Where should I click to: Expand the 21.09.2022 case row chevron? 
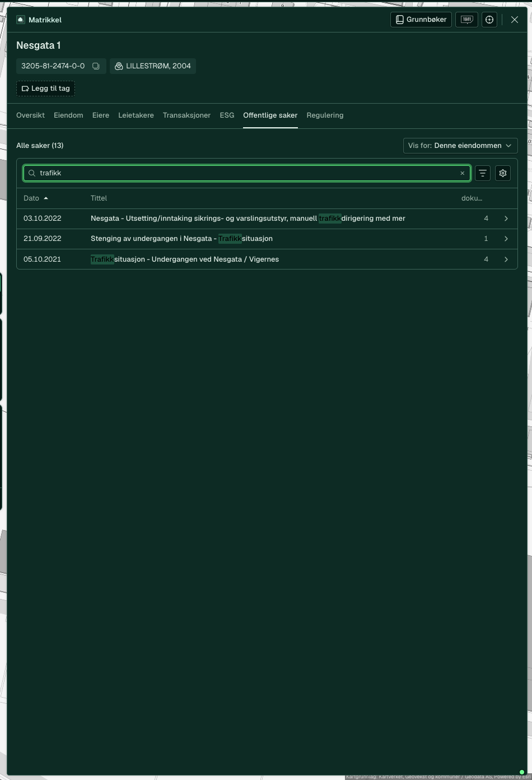[506, 239]
